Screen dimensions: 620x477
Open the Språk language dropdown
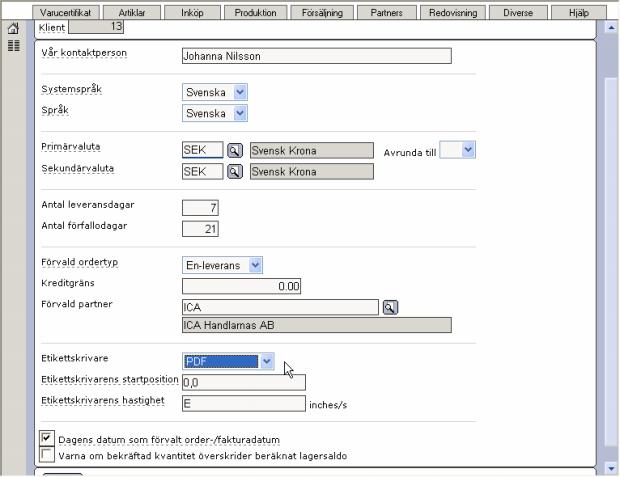click(215, 114)
